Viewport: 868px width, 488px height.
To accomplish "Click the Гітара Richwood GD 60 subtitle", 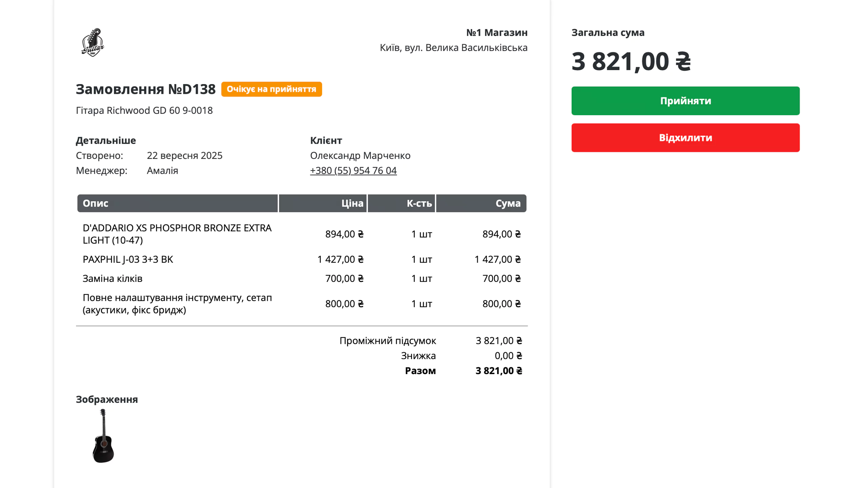I will point(144,110).
